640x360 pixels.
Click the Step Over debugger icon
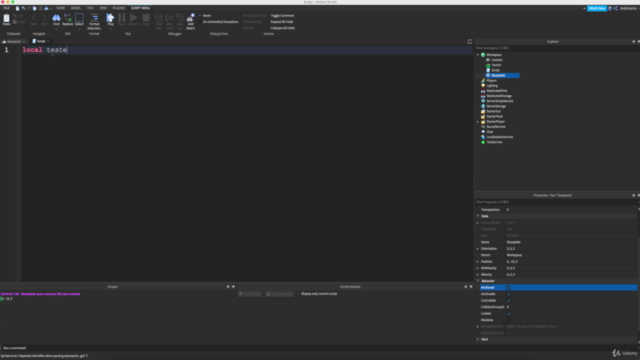169,18
